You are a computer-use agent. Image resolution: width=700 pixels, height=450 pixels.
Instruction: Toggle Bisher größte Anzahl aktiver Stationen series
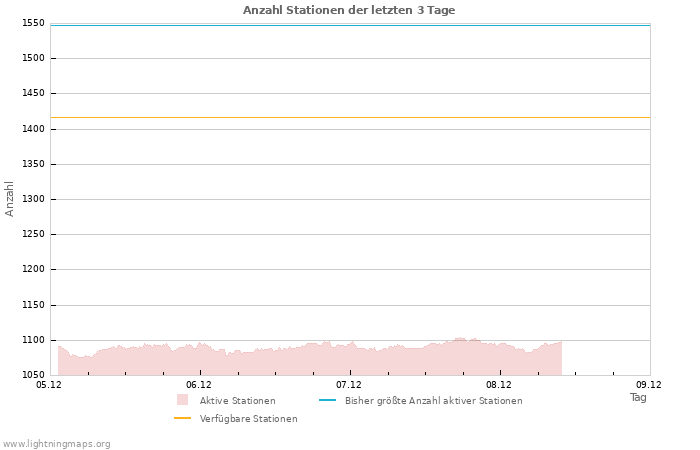point(433,400)
